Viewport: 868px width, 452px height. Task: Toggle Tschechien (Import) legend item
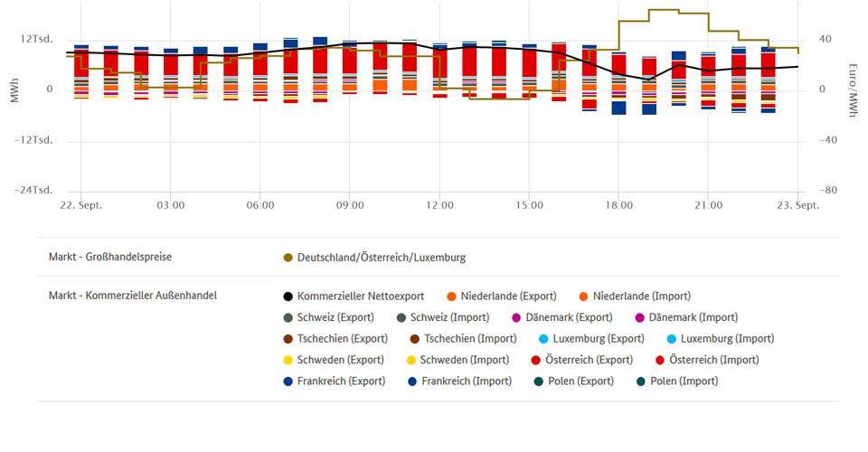(463, 339)
